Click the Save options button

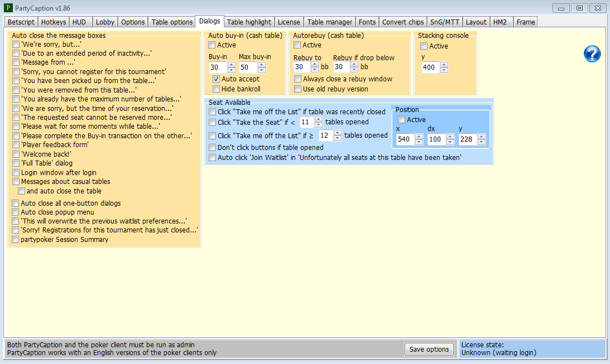429,350
